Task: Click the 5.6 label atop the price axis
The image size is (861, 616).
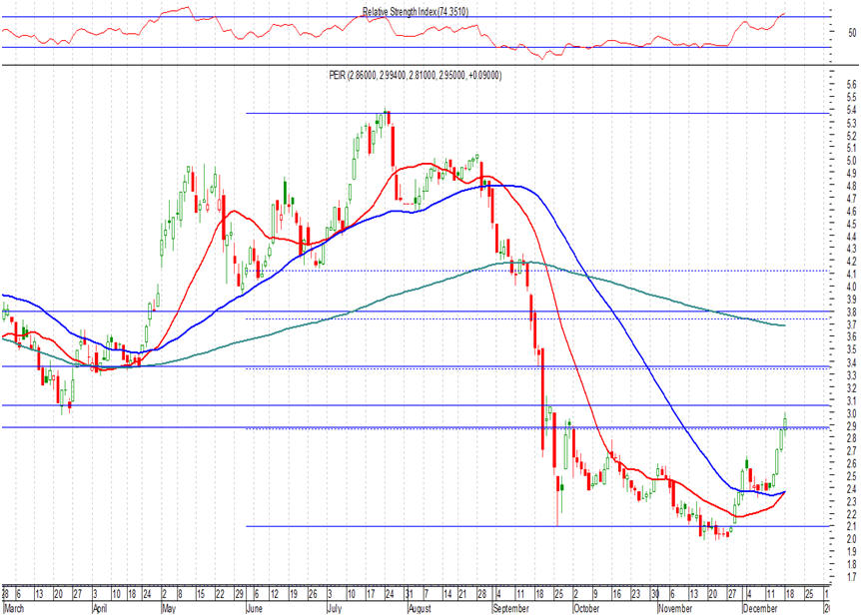Action: [x=823, y=86]
